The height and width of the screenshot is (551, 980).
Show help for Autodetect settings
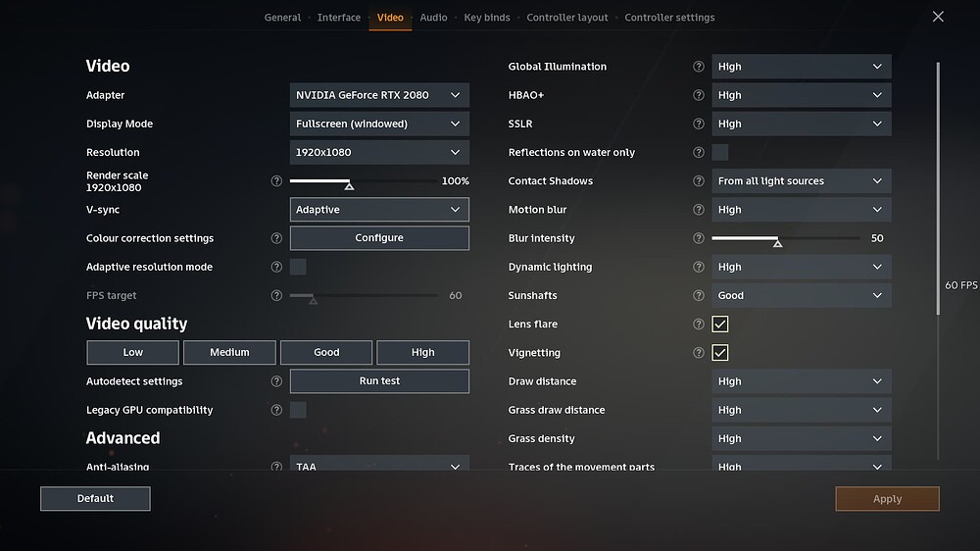(x=276, y=381)
